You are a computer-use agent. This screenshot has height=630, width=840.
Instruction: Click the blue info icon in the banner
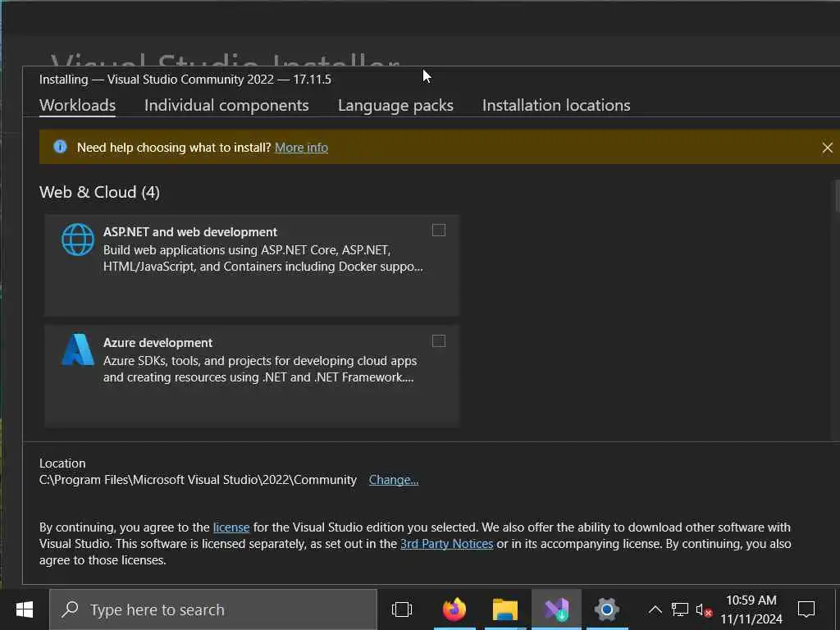coord(60,147)
